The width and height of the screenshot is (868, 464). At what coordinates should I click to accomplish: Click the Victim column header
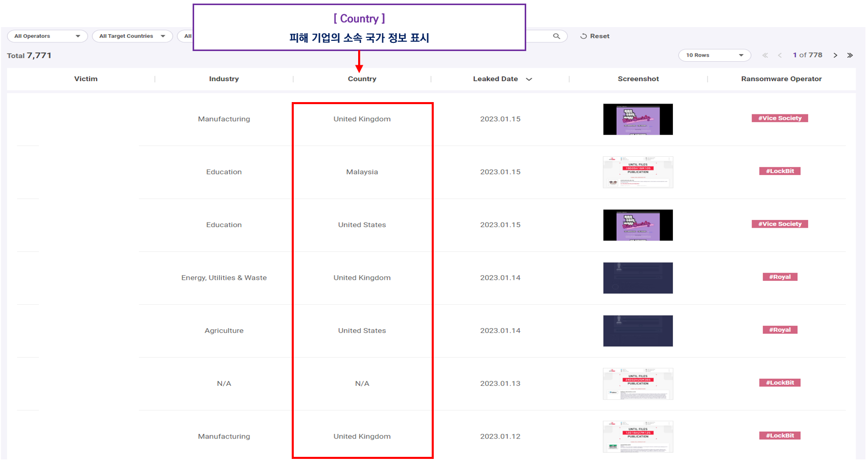86,79
